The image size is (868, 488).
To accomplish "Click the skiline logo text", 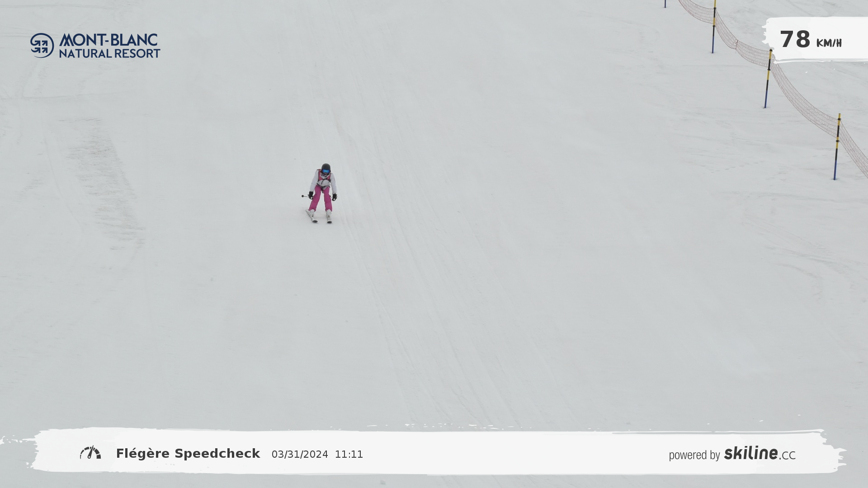I will [750, 453].
